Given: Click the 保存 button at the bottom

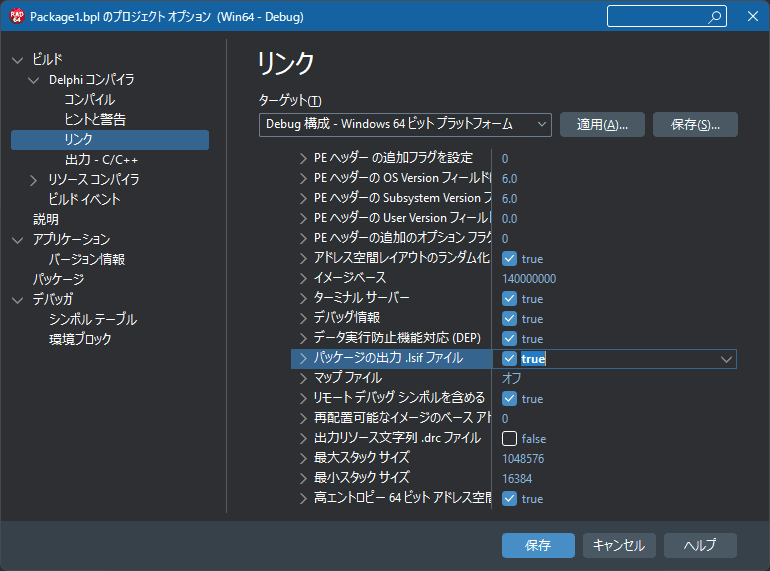Looking at the screenshot, I should [x=538, y=545].
